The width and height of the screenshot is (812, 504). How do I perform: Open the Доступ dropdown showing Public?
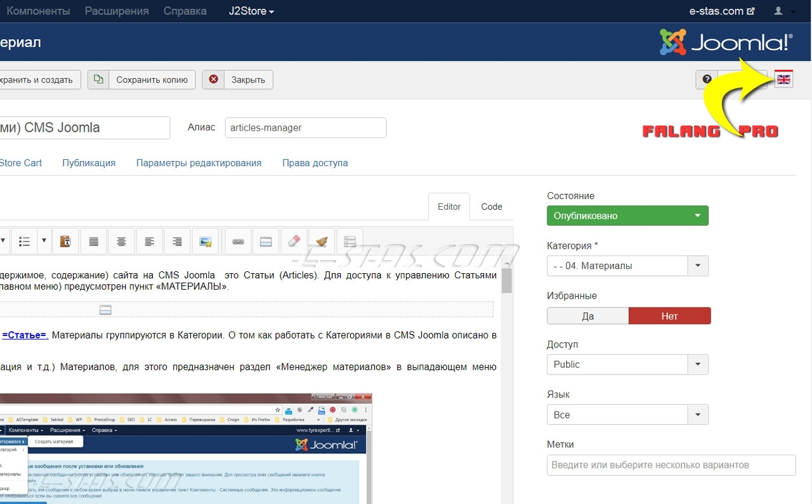tap(627, 365)
